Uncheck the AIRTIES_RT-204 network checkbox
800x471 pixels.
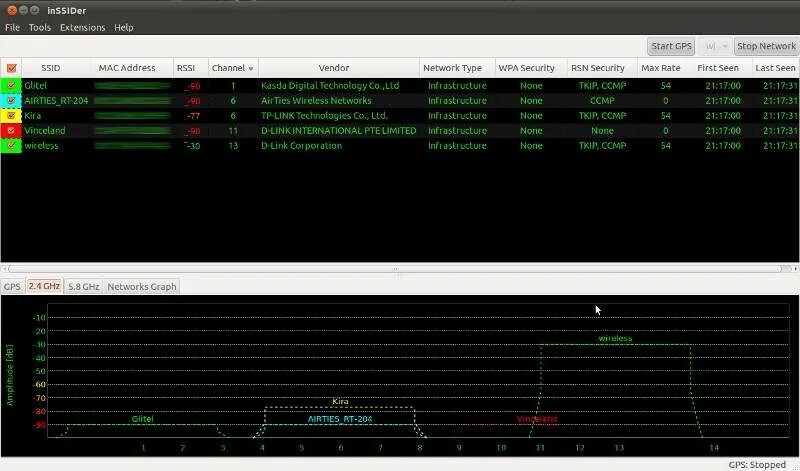click(11, 101)
